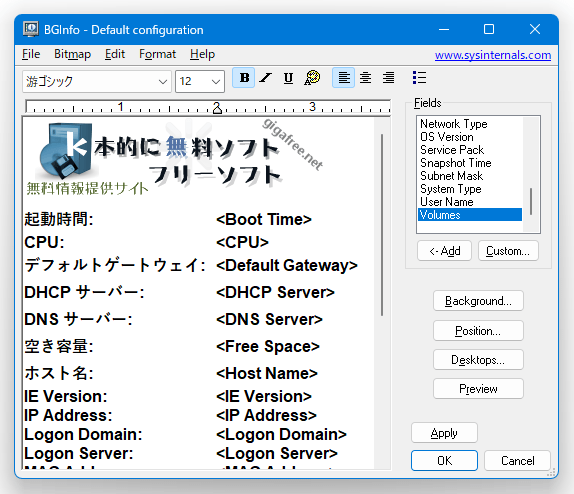Open Position... settings
574x494 pixels.
(478, 331)
